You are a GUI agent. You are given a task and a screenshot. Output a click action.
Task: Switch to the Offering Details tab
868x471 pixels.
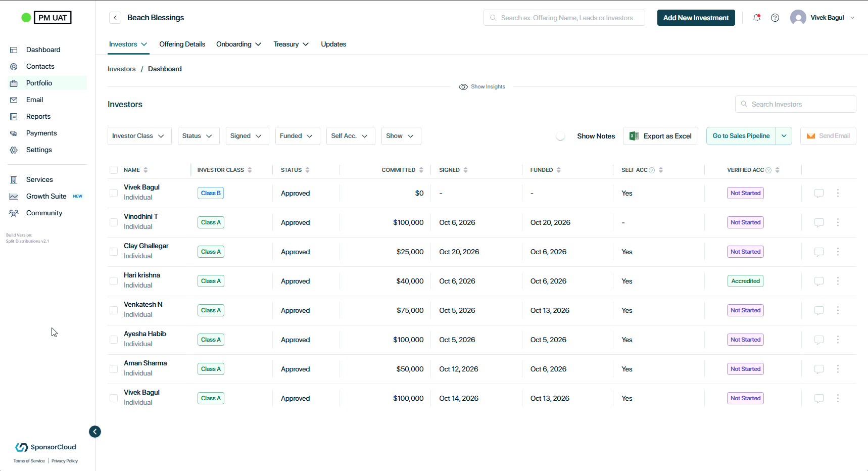pos(182,44)
